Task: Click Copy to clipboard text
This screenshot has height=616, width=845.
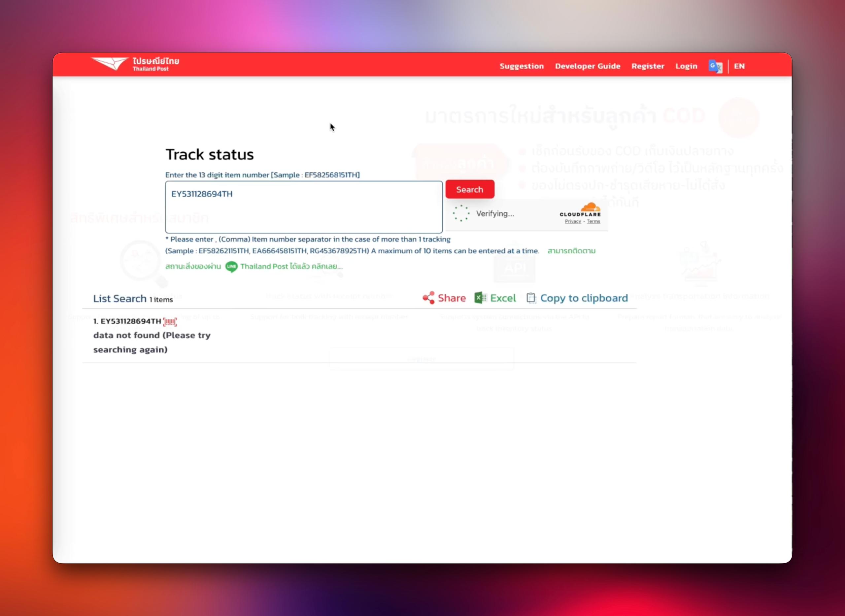Action: [584, 298]
